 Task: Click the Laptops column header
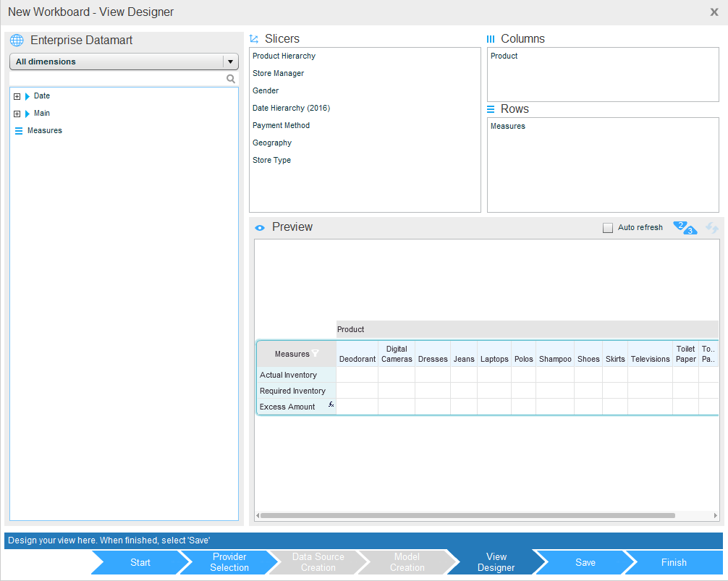click(x=494, y=354)
